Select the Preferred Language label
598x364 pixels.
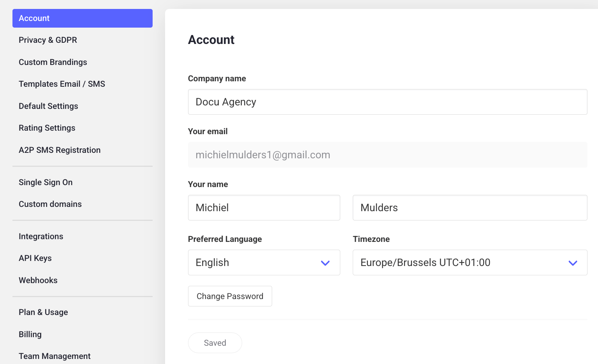[x=225, y=239]
